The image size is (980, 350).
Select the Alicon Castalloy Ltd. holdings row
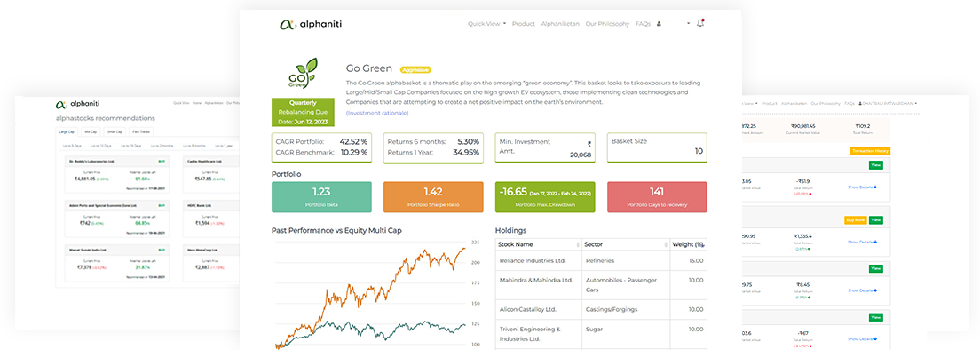point(601,309)
